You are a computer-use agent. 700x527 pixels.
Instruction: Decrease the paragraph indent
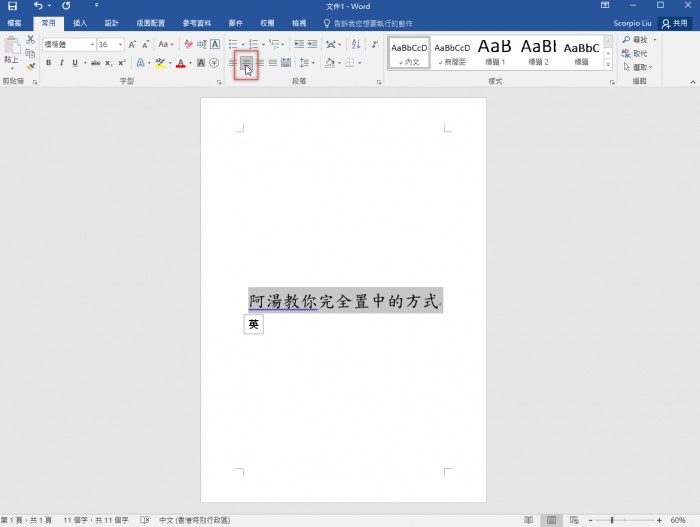point(299,44)
